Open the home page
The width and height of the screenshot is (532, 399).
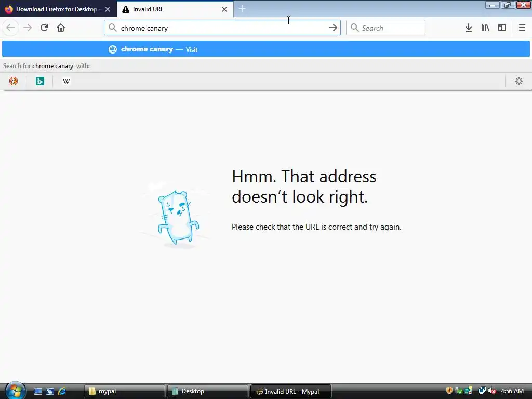click(x=61, y=28)
